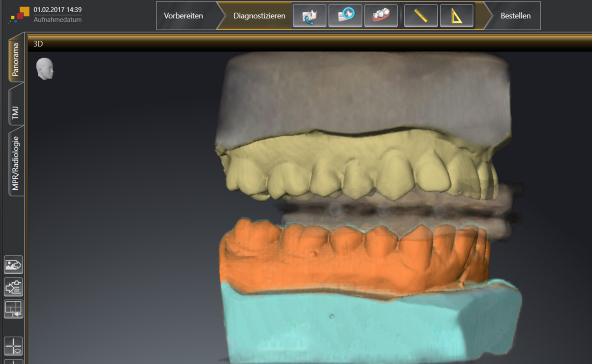Select the teeth model icon in toolbar
The width and height of the screenshot is (592, 364).
pos(381,16)
